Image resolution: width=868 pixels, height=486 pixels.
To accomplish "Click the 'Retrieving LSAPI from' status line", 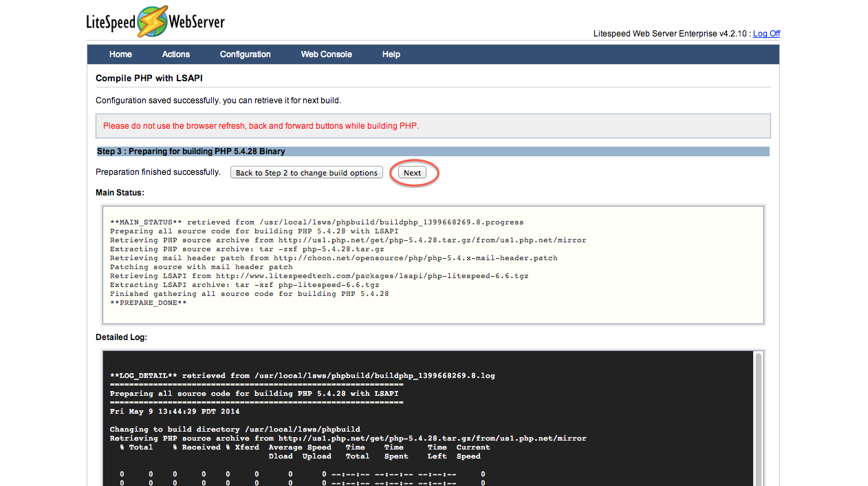I will [319, 276].
